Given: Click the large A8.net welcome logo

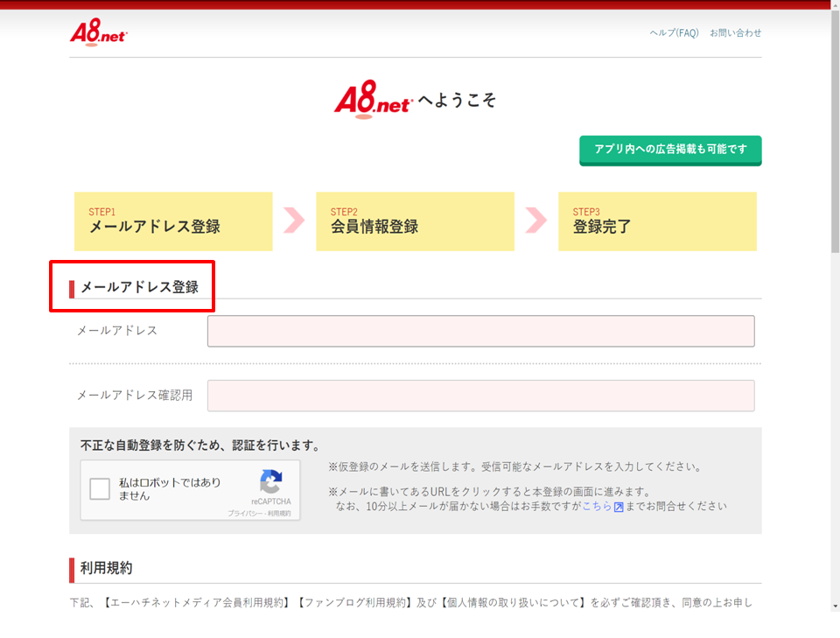Looking at the screenshot, I should [x=374, y=99].
